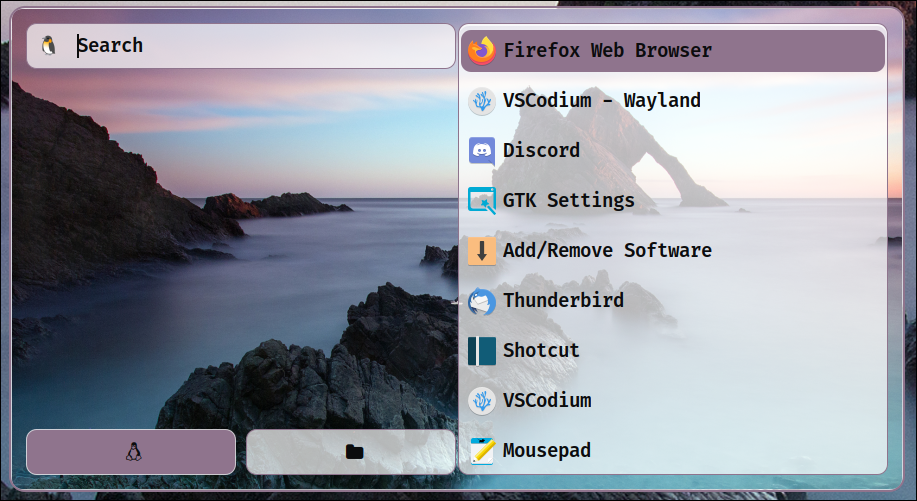Launch Discord from the list
The height and width of the screenshot is (501, 917).
point(673,151)
